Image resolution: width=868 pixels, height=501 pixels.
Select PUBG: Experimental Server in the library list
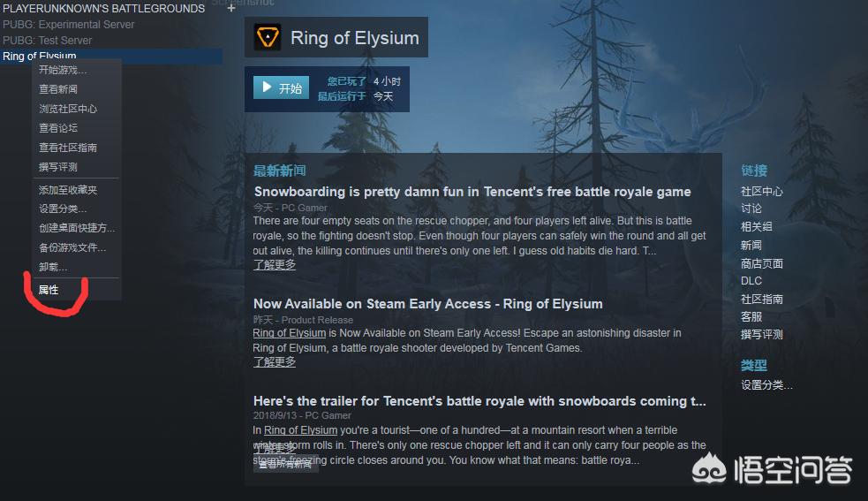[69, 25]
